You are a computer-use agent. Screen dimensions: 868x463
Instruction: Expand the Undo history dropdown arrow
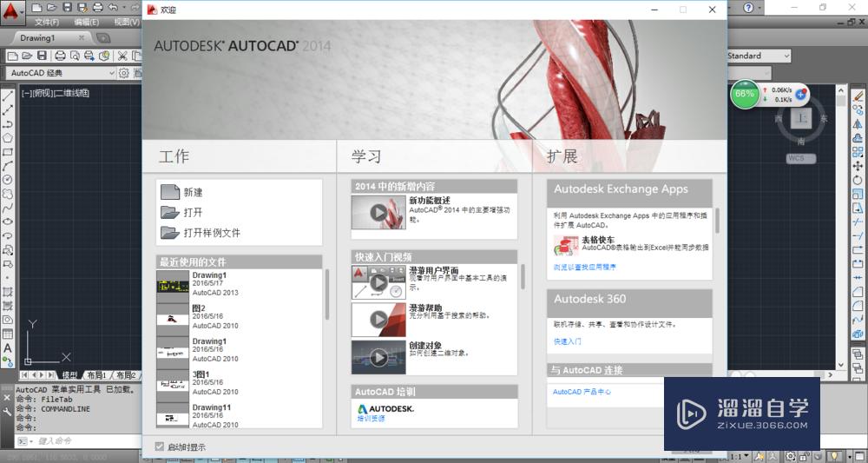tap(124, 8)
